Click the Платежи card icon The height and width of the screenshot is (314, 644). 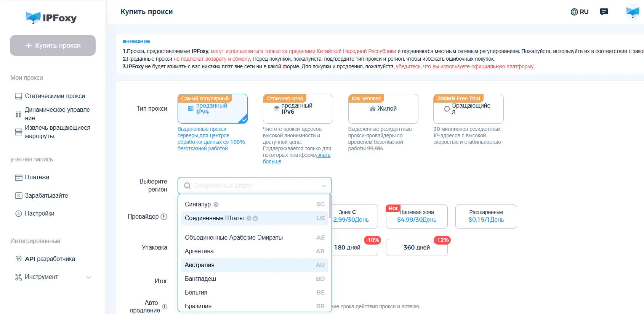coord(18,177)
